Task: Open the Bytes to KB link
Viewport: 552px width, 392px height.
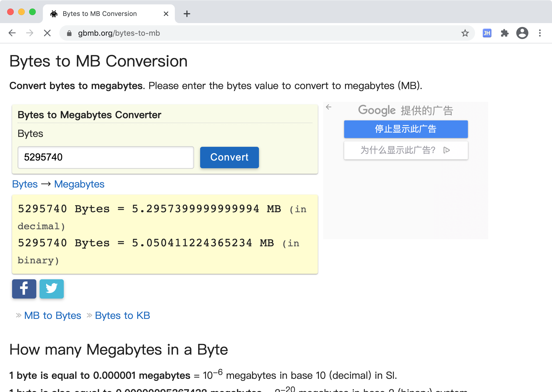Action: (x=122, y=315)
